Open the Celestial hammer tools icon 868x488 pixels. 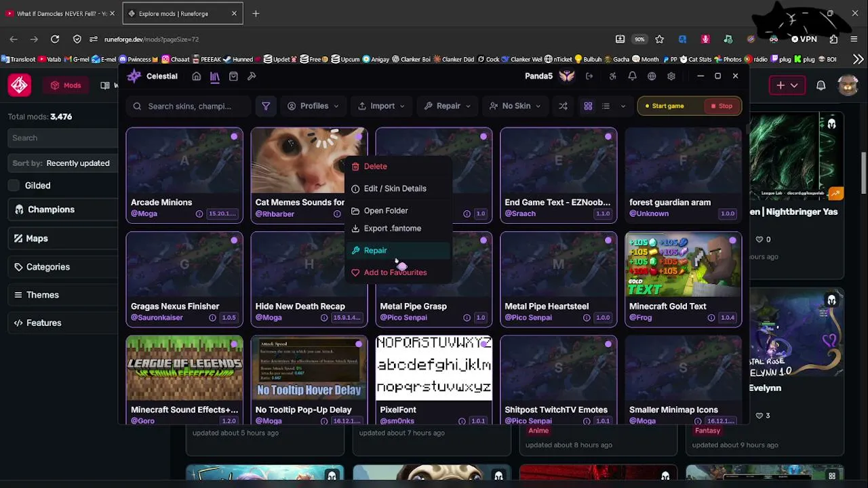(x=252, y=77)
